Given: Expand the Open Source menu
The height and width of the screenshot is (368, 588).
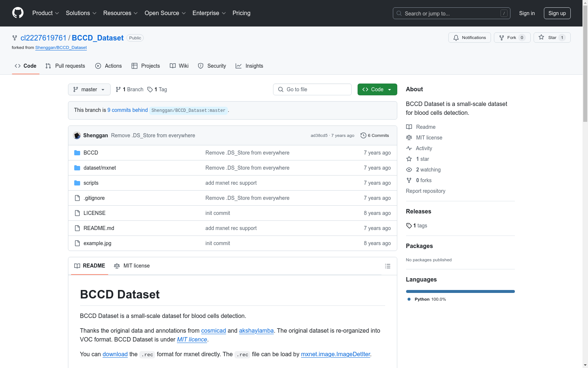Looking at the screenshot, I should [165, 13].
